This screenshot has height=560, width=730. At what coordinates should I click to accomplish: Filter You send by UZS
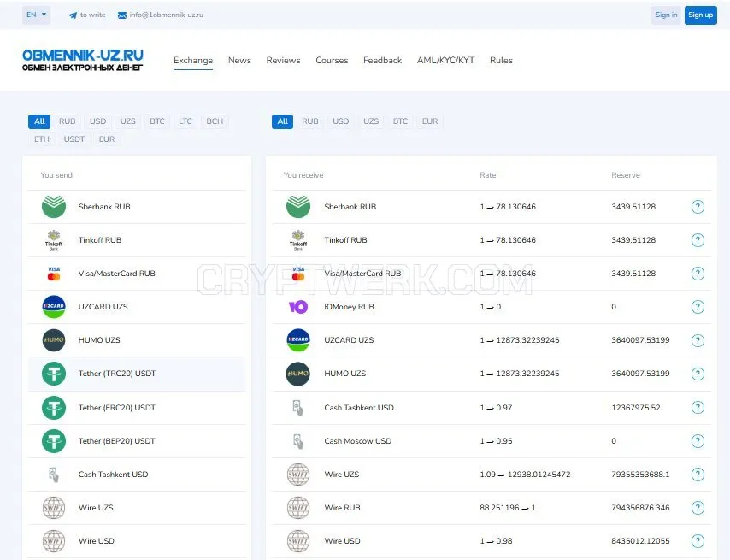(127, 121)
